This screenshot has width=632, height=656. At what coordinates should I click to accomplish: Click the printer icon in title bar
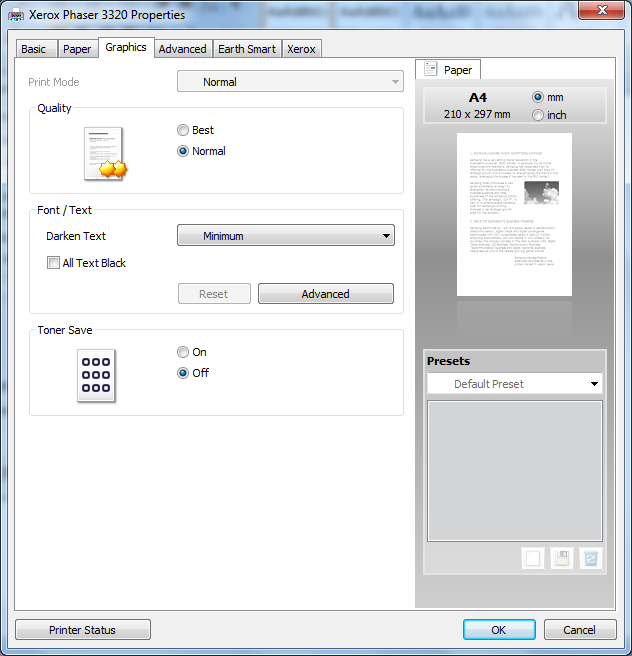coord(16,16)
